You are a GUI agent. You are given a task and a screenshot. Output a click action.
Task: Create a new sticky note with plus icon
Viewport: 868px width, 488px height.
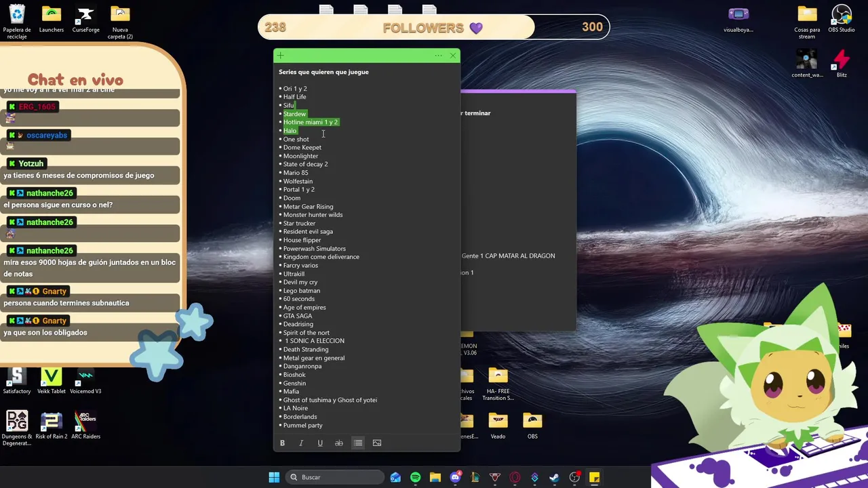pos(281,56)
